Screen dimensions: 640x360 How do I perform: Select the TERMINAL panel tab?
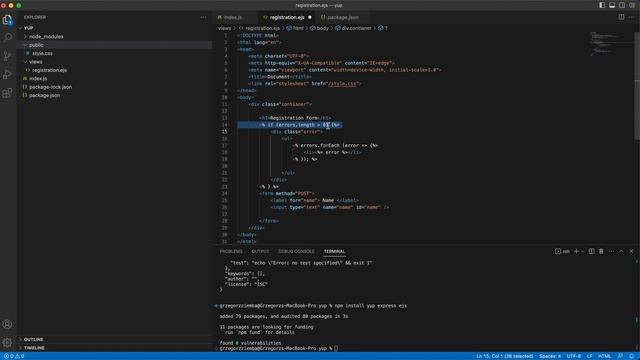point(335,251)
